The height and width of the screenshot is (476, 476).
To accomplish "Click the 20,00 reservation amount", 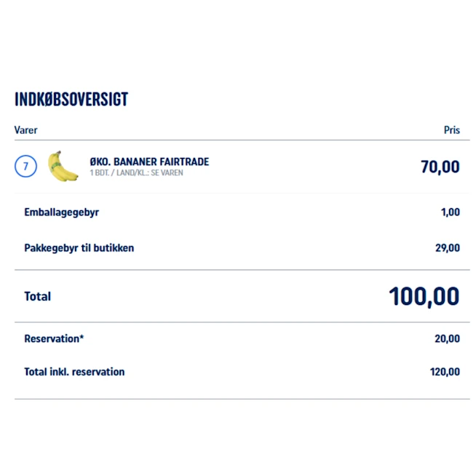I will coord(447,339).
